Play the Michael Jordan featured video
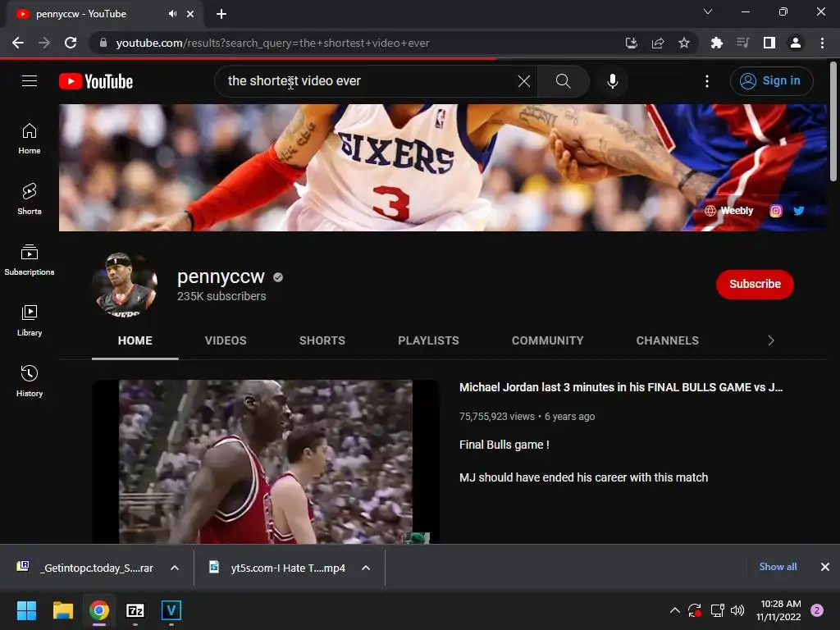This screenshot has width=840, height=630. (x=266, y=462)
